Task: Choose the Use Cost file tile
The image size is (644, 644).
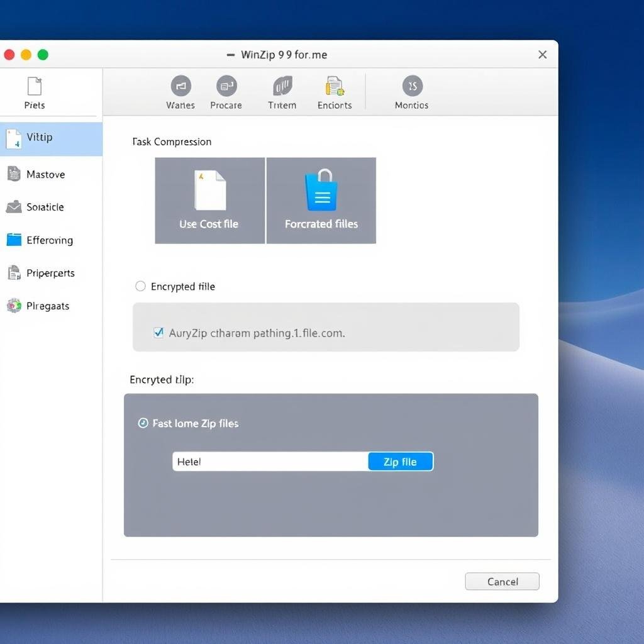Action: [x=210, y=201]
